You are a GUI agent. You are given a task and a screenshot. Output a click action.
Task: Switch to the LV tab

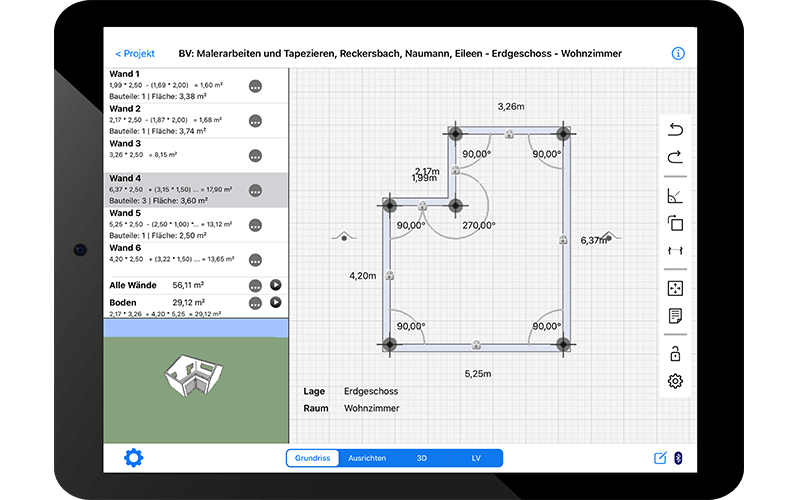tap(476, 458)
